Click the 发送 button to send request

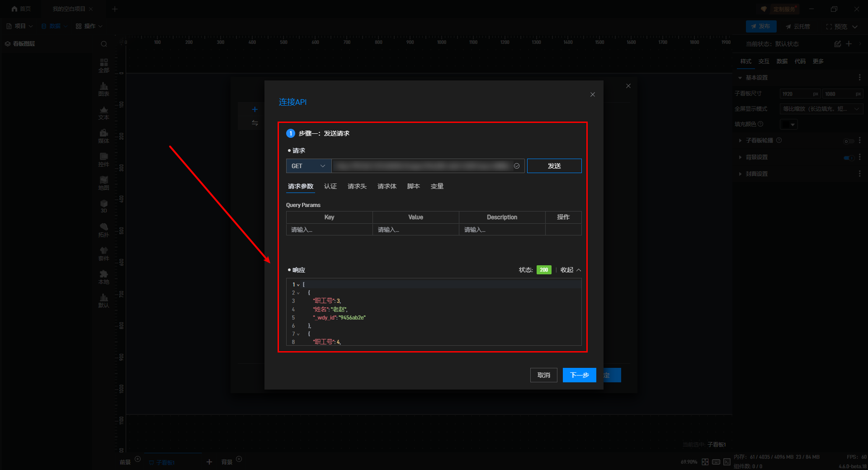[x=554, y=166]
